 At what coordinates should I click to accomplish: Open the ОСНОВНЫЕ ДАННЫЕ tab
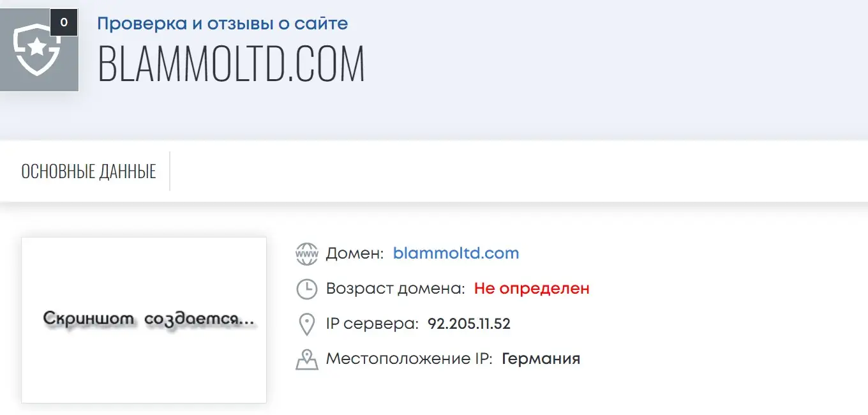point(89,171)
